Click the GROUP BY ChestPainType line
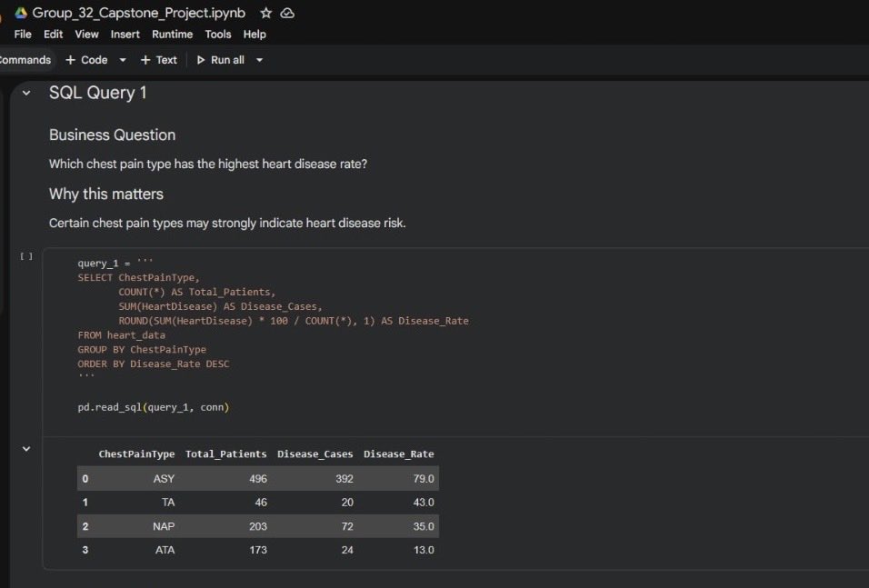The width and height of the screenshot is (869, 588). point(142,349)
